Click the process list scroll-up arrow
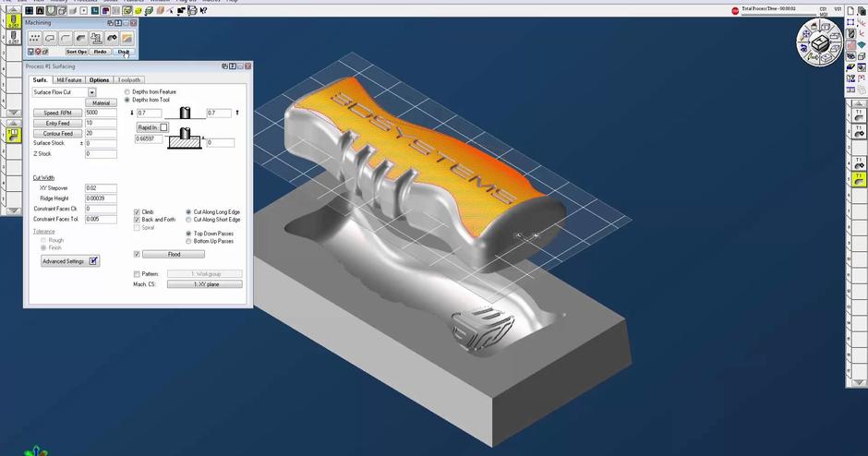The image size is (868, 456). pos(13,123)
